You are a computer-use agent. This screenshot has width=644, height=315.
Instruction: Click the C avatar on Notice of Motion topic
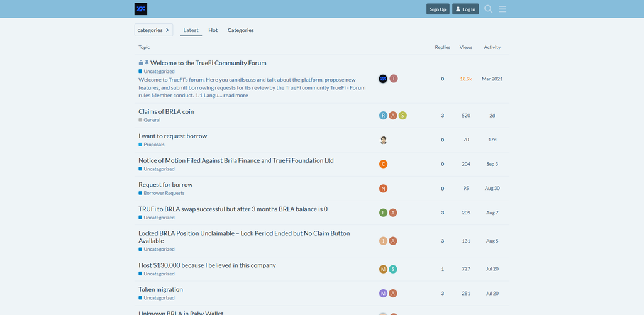click(383, 164)
